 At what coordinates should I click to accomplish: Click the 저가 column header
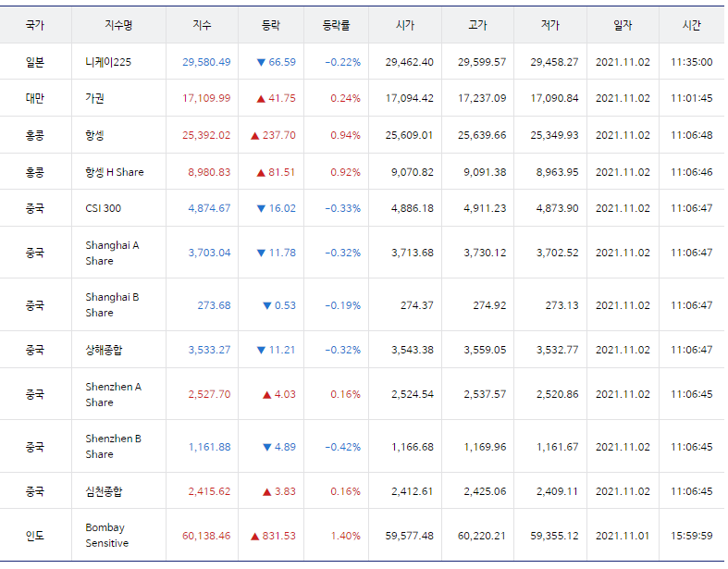click(550, 25)
